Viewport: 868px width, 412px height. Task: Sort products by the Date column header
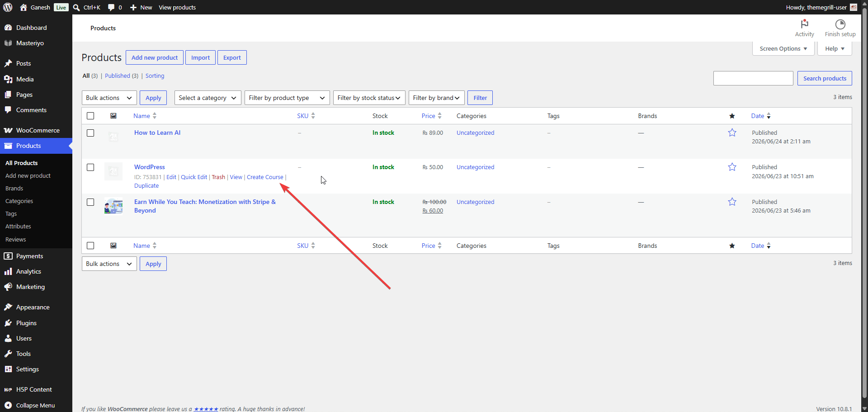point(761,116)
